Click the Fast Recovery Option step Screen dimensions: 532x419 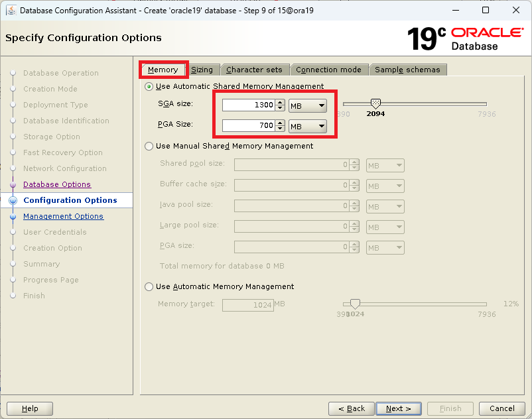click(x=63, y=153)
